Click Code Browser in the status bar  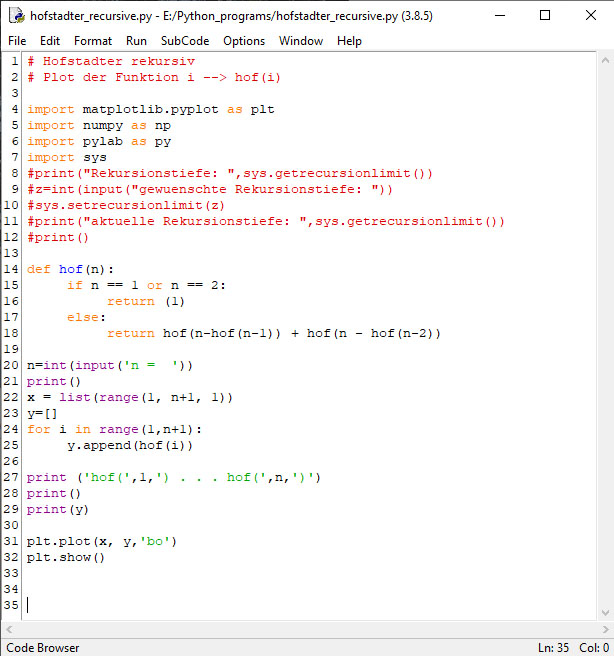tap(43, 647)
